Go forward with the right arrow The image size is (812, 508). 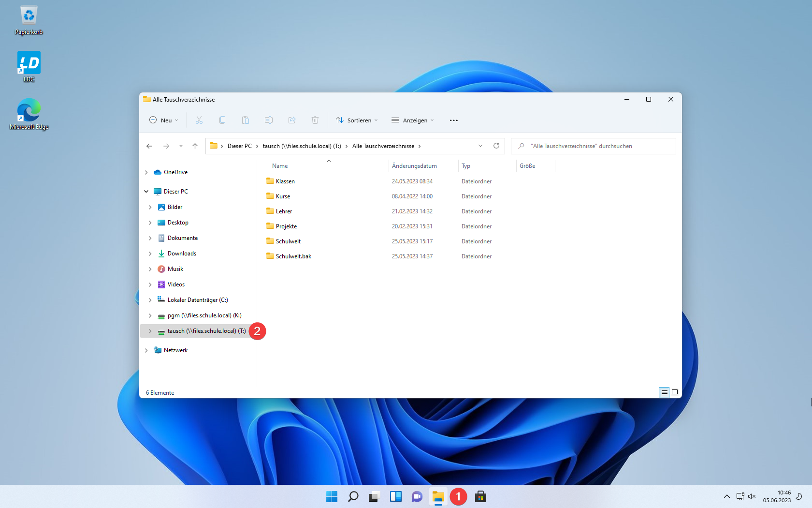pos(166,146)
